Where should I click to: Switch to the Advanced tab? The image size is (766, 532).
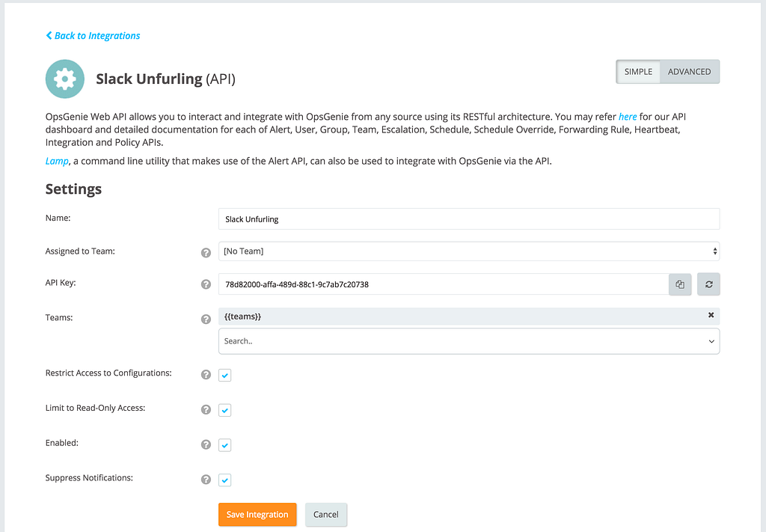click(x=689, y=72)
